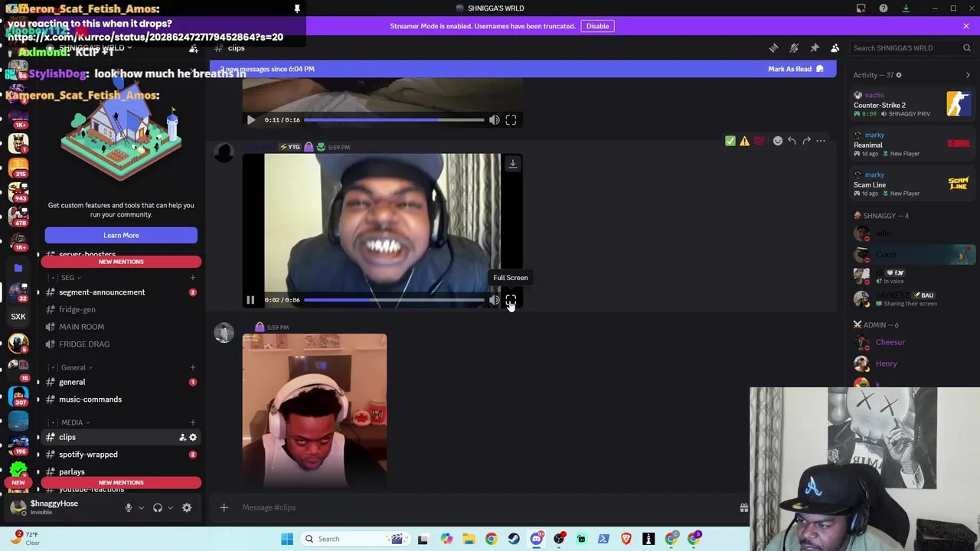
Task: Join the MAIN ROOM voice channel
Action: point(121,327)
